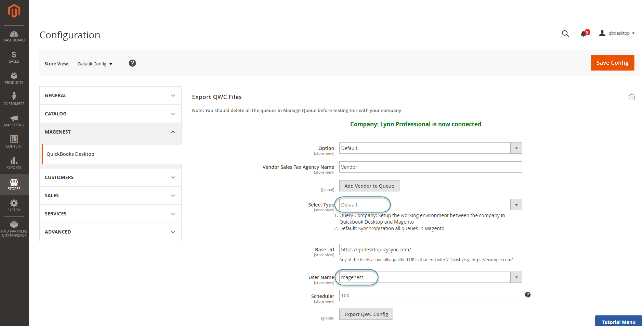Expand the GENERAL configuration section
This screenshot has width=644, height=326.
110,96
